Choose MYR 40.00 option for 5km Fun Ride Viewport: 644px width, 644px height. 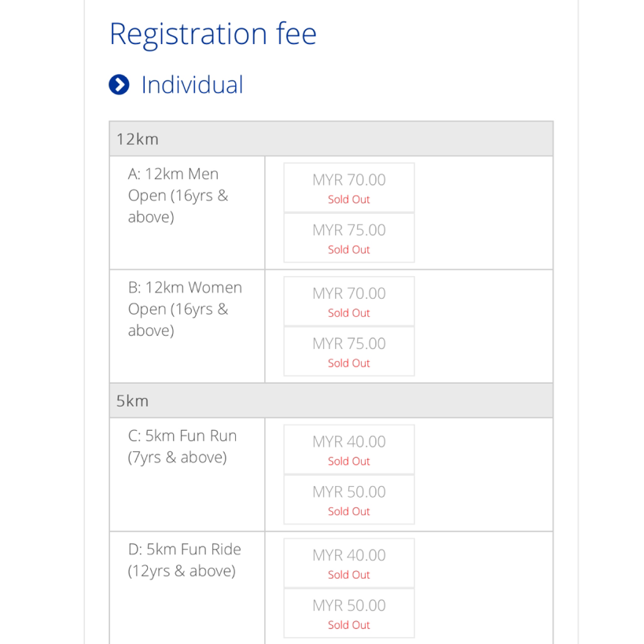[349, 563]
